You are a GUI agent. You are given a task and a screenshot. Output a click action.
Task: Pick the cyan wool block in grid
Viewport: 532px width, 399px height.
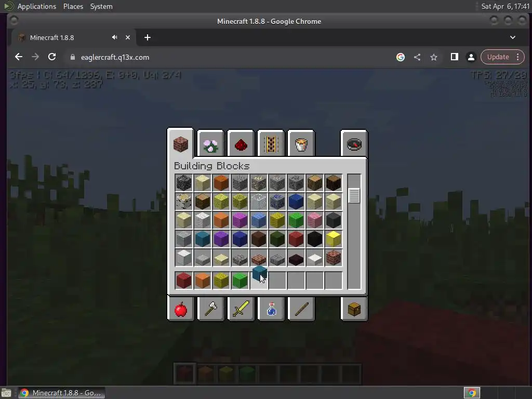[x=203, y=239]
